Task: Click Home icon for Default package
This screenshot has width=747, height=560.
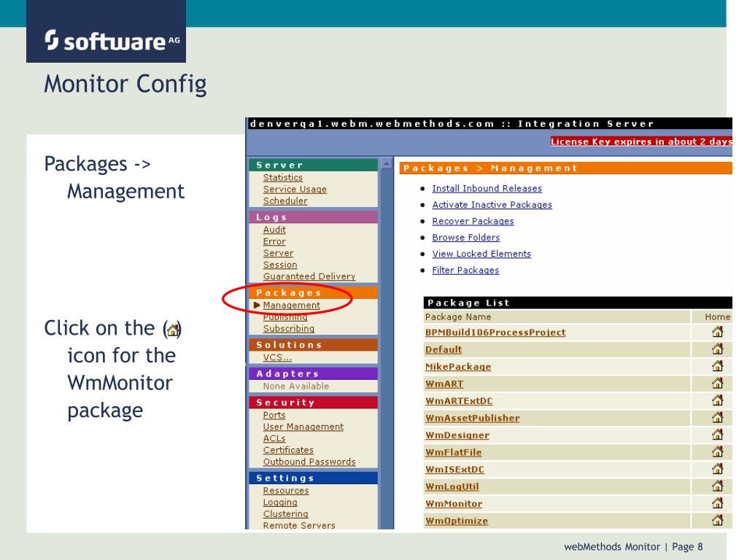Action: pyautogui.click(x=718, y=349)
